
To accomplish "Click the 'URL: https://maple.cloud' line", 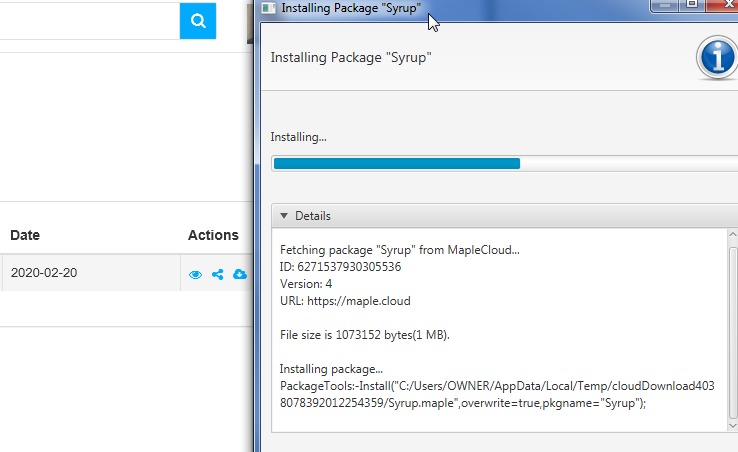I will tap(345, 300).
